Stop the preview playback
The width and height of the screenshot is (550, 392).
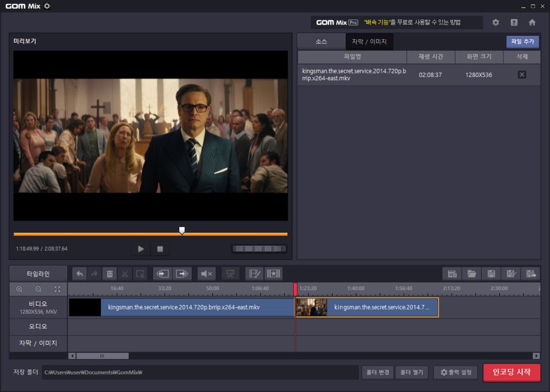160,249
